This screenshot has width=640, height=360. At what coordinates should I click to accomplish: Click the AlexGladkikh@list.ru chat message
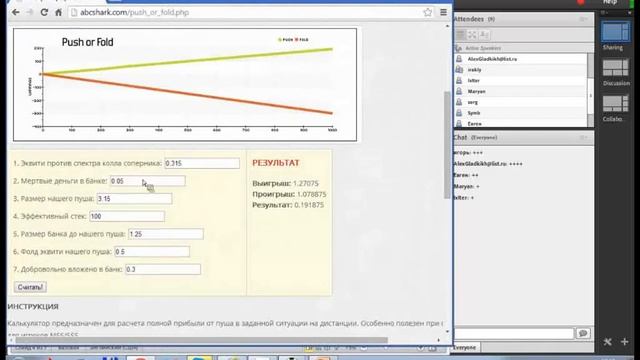point(487,164)
